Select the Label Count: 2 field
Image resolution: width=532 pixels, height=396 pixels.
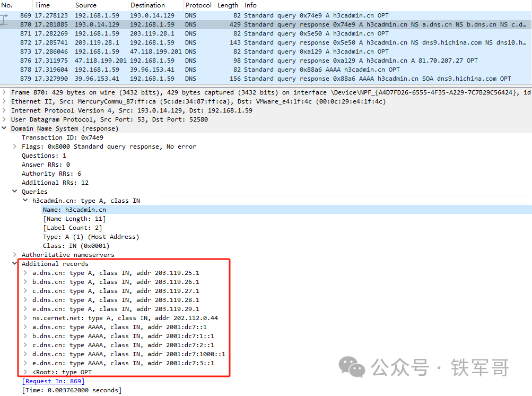pyautogui.click(x=72, y=228)
